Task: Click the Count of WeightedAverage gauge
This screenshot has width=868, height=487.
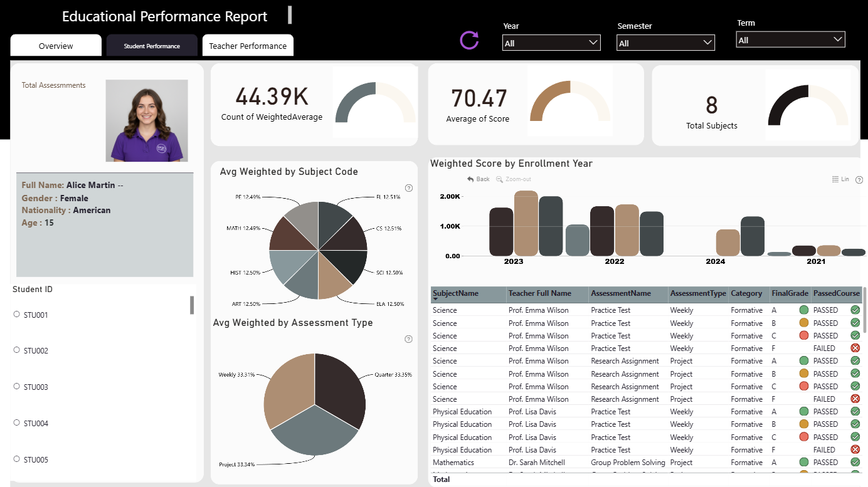Action: point(375,102)
